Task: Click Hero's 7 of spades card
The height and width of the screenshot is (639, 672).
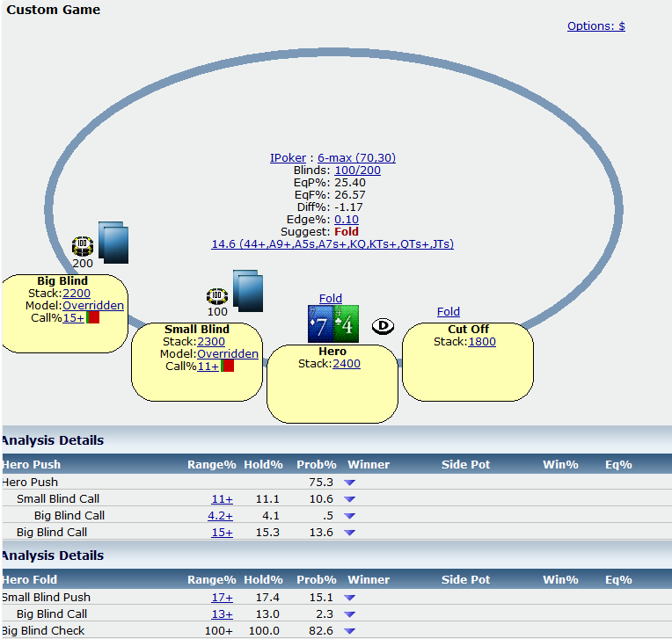Action: point(319,324)
